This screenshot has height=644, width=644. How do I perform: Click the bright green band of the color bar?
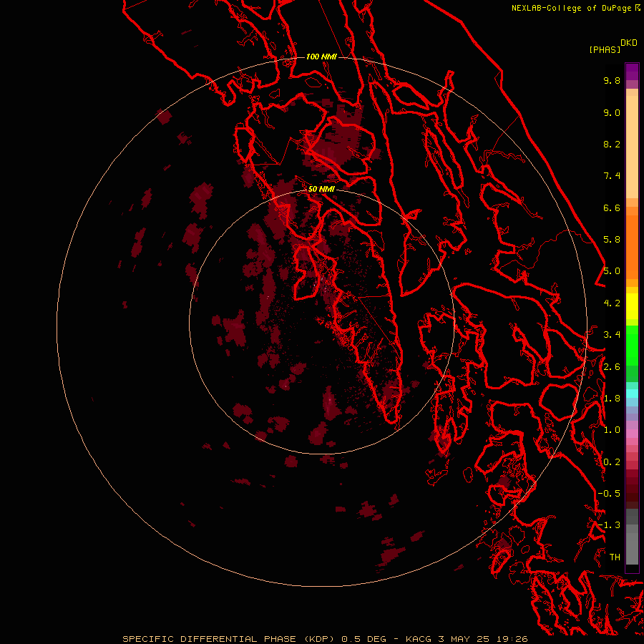[632, 345]
